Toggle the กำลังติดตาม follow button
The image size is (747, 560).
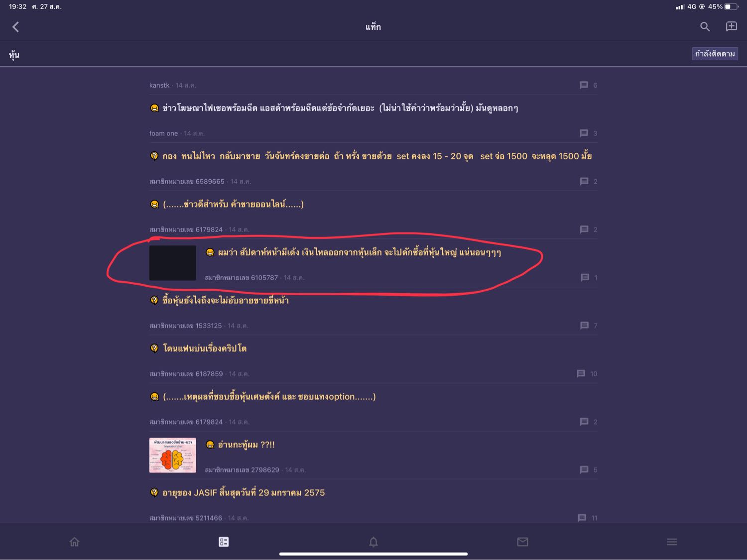pos(715,54)
